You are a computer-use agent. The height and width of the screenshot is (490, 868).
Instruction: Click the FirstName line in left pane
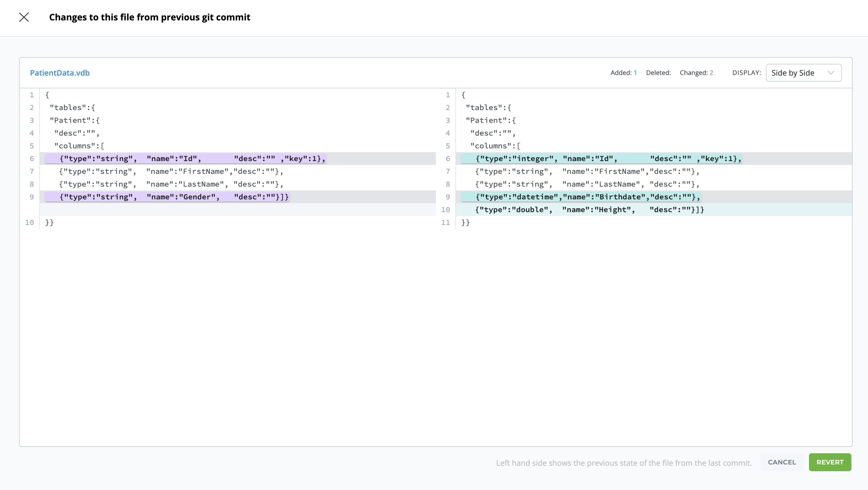[x=171, y=171]
